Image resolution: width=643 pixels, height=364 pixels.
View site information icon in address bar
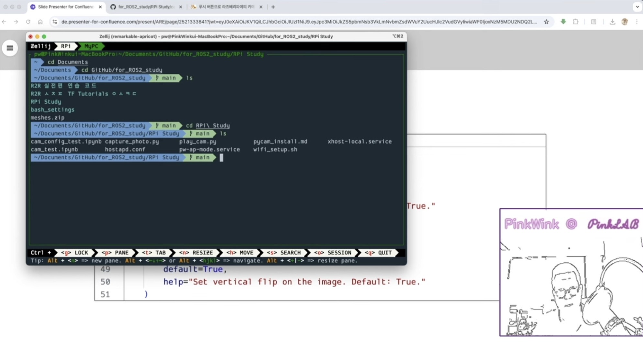tap(55, 22)
